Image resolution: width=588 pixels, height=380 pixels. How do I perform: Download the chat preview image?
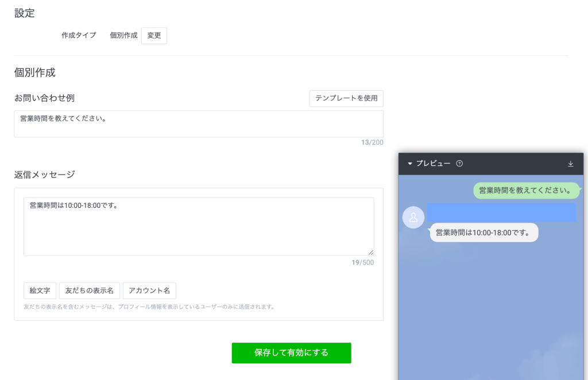point(570,164)
